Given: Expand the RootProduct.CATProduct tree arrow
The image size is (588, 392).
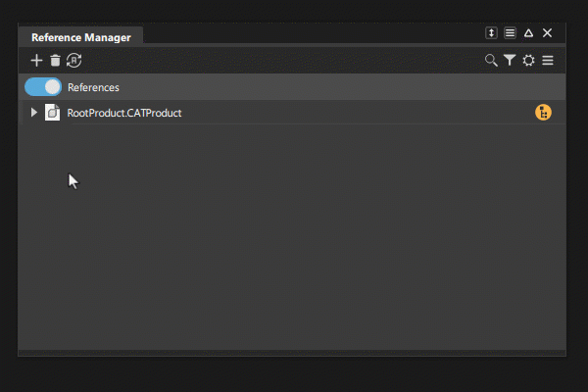Looking at the screenshot, I should click(34, 113).
